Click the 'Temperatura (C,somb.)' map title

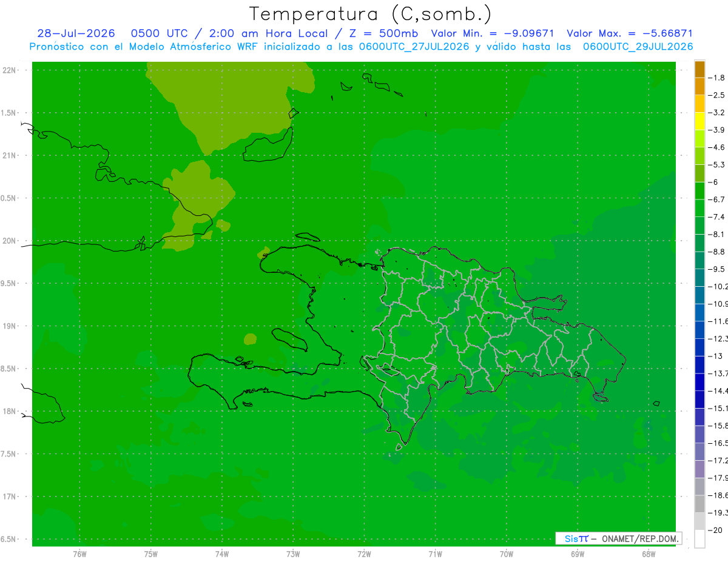point(370,14)
